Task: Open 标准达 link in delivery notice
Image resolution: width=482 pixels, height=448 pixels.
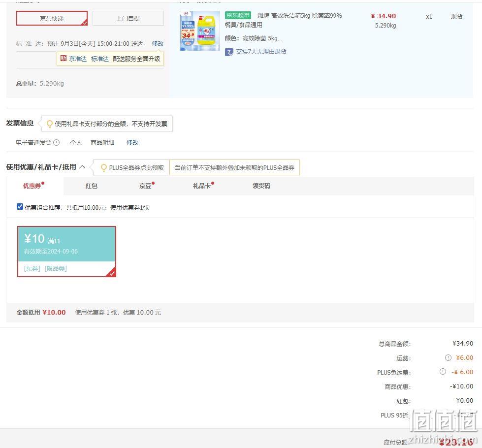Action: [99, 59]
